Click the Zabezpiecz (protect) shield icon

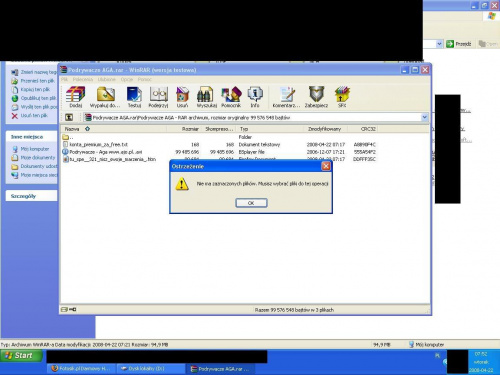(x=316, y=97)
